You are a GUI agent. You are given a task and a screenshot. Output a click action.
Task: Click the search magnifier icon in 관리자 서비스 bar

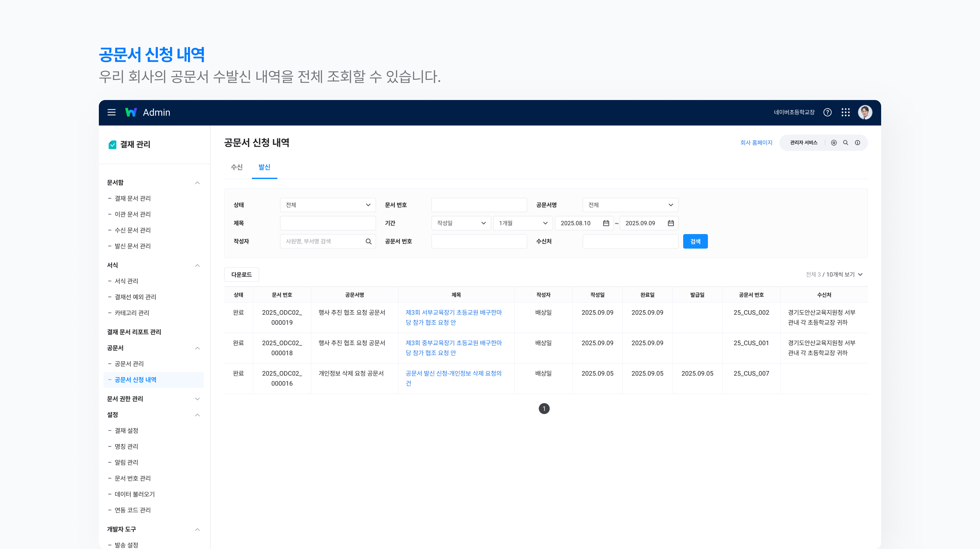[845, 143]
